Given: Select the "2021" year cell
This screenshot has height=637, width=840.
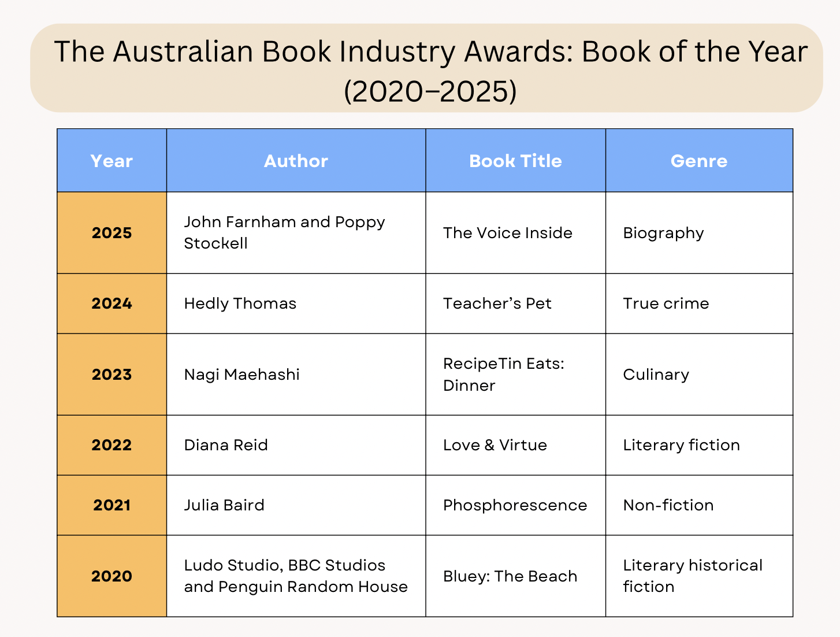Looking at the screenshot, I should click(111, 505).
